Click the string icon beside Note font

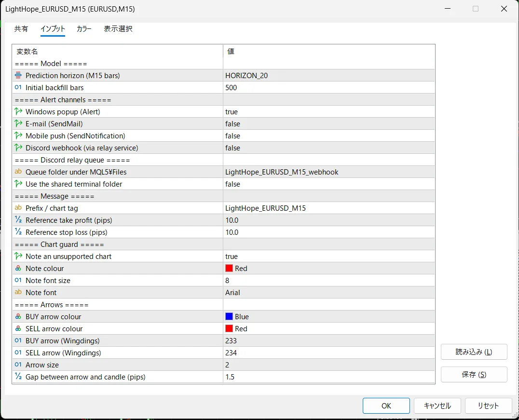point(18,292)
